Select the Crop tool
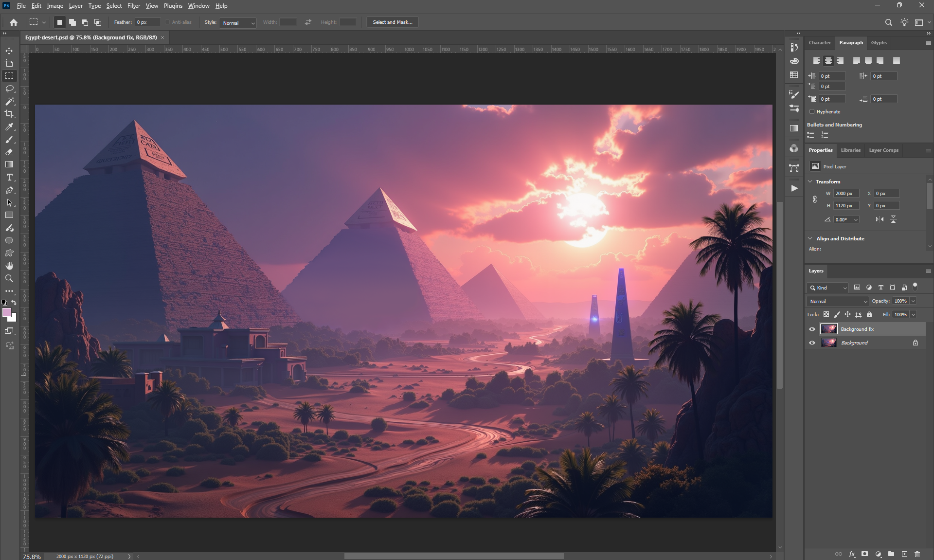The height and width of the screenshot is (560, 934). [9, 114]
